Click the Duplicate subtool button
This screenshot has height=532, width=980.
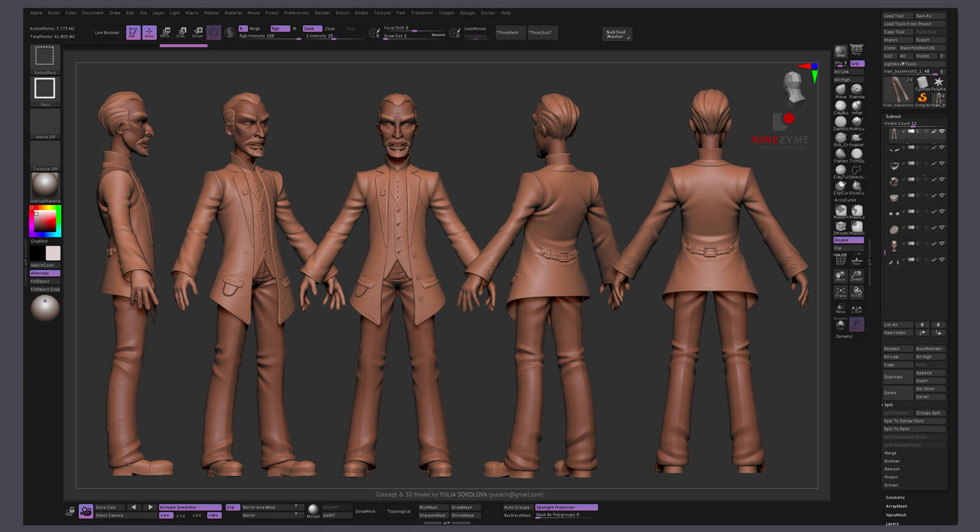coord(898,377)
